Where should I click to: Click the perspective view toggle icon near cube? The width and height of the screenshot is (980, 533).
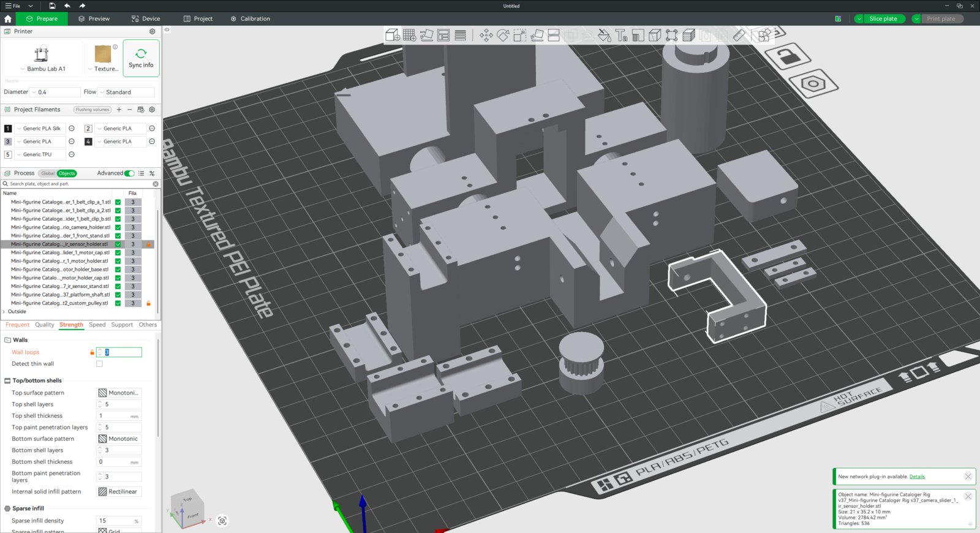pyautogui.click(x=222, y=521)
